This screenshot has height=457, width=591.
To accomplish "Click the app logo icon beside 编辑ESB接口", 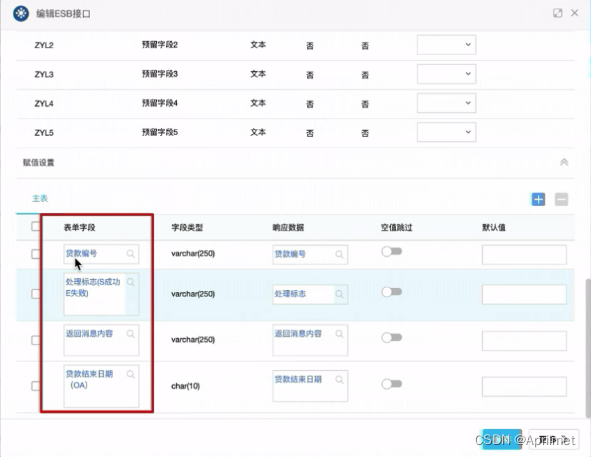I will click(x=21, y=14).
